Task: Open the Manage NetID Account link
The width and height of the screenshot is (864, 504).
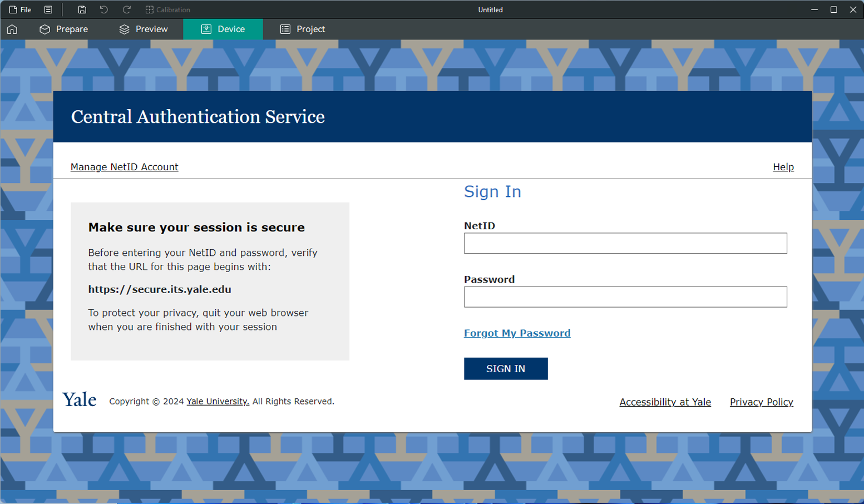Action: click(x=124, y=167)
